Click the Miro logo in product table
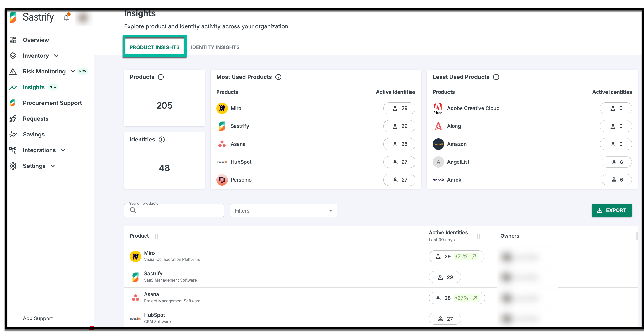The width and height of the screenshot is (644, 334). (x=135, y=256)
